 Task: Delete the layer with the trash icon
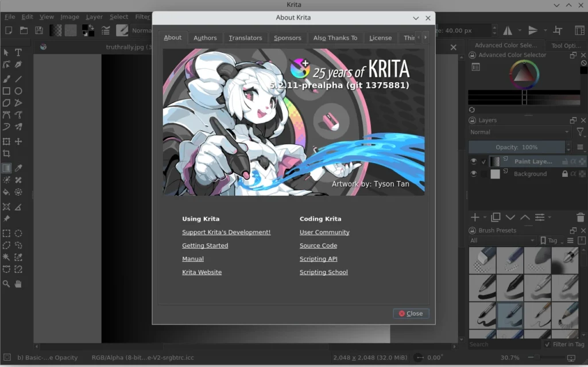tap(580, 217)
